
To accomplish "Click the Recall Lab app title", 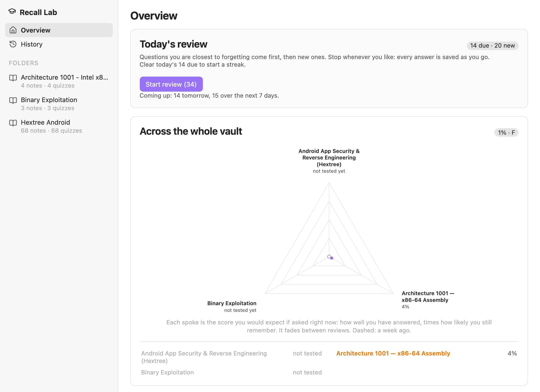I will point(38,12).
